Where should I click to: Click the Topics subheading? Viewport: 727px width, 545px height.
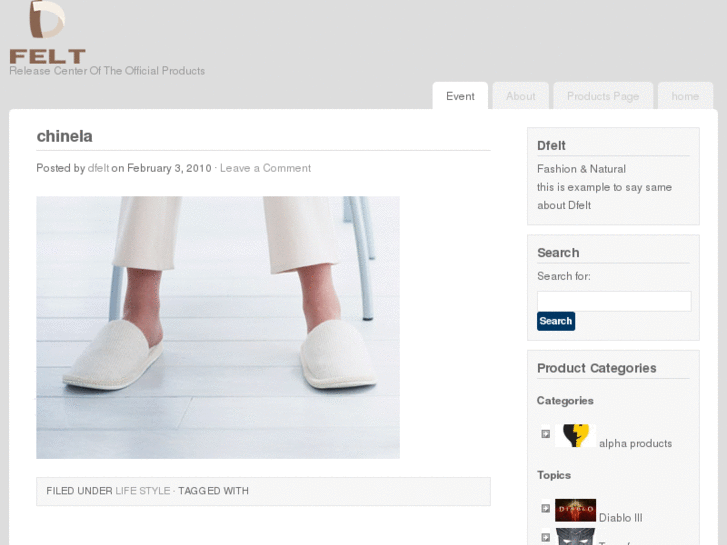coord(554,475)
